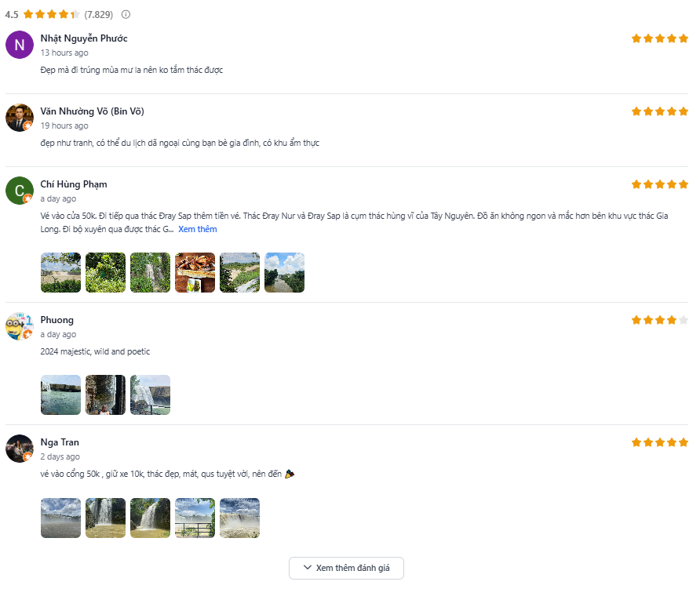Screen dimensions: 700x589
Task: Open reviewer name Chí Hùng Phạm
Action: coord(74,184)
